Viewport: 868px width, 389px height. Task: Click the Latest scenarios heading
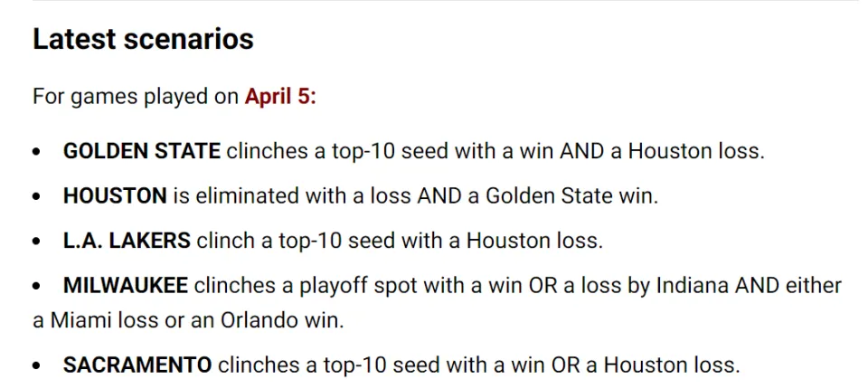coord(143,39)
